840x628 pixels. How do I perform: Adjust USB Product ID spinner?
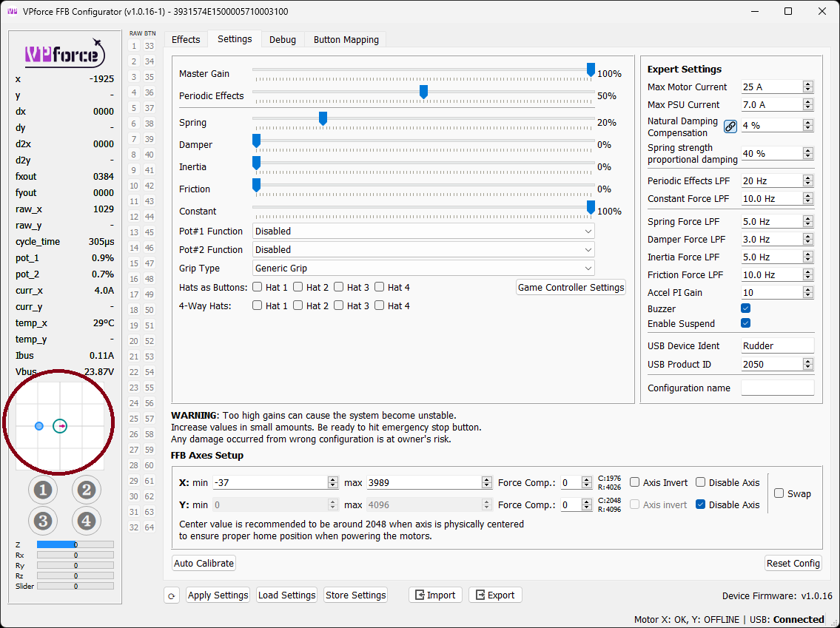point(808,364)
